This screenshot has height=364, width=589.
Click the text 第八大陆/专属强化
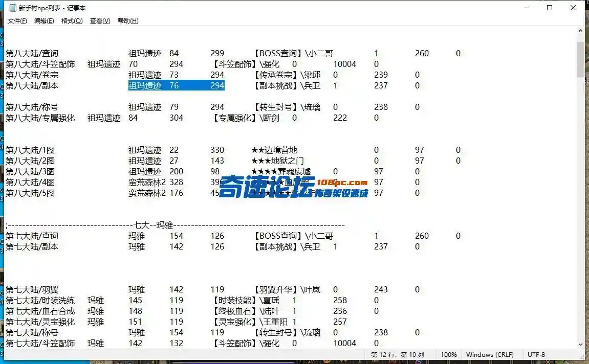pos(40,118)
